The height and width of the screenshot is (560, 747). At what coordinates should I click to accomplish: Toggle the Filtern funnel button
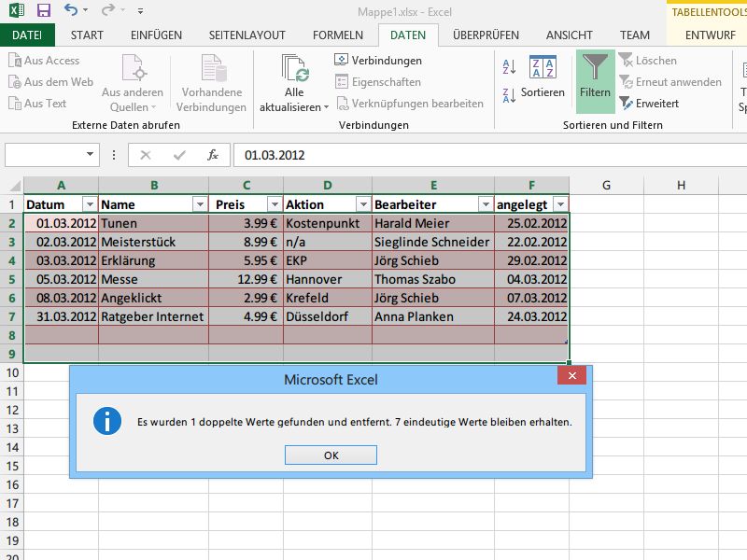coord(596,81)
